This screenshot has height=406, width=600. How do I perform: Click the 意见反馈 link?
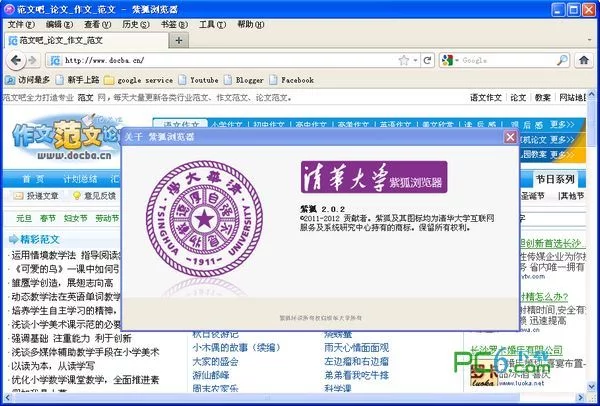coord(94,196)
